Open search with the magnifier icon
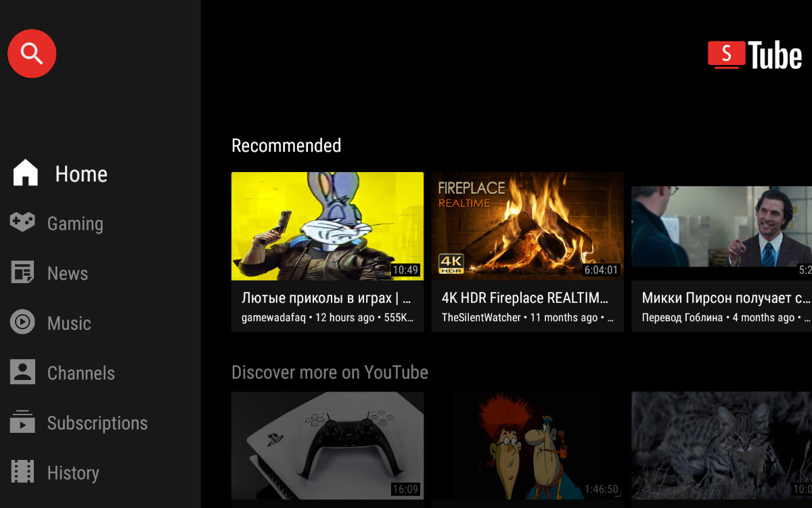This screenshot has width=812, height=508. 31,54
